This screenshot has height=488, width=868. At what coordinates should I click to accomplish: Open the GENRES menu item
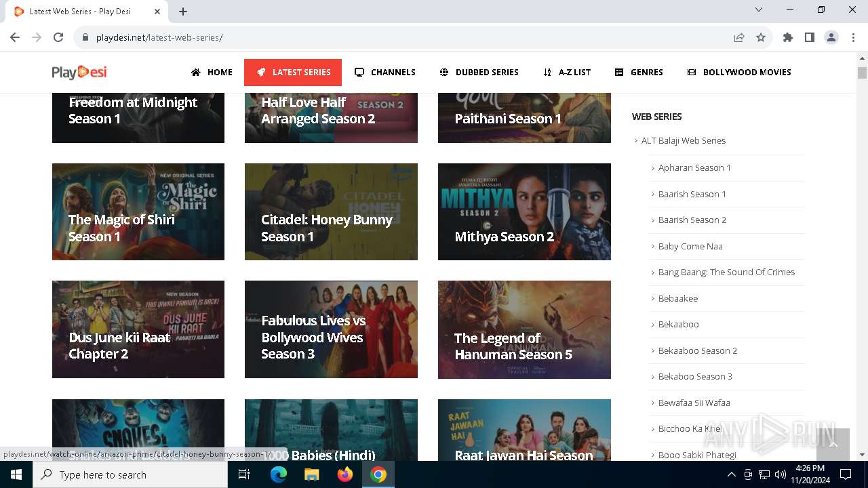point(639,72)
